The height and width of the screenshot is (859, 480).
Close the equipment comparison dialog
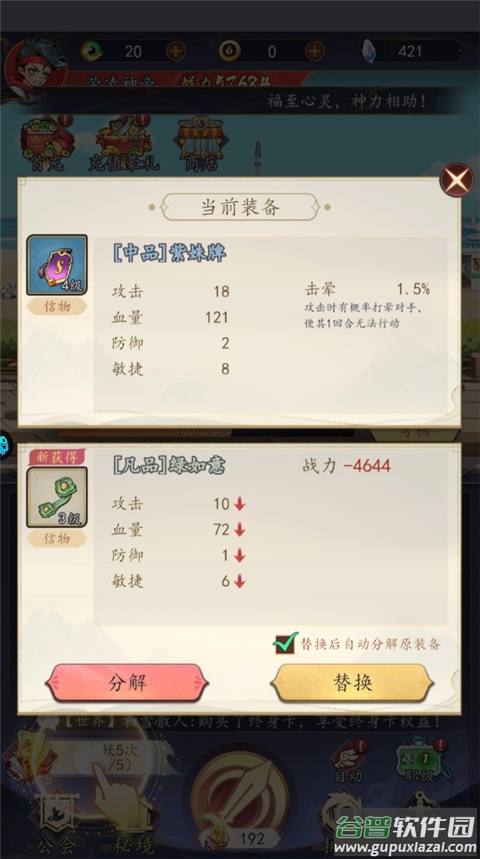pos(457,180)
